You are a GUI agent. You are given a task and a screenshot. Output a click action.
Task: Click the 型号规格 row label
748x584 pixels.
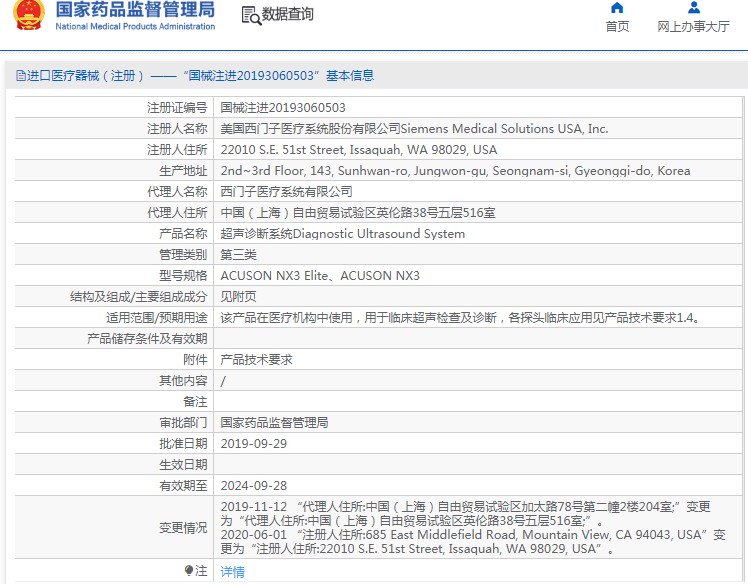183,275
